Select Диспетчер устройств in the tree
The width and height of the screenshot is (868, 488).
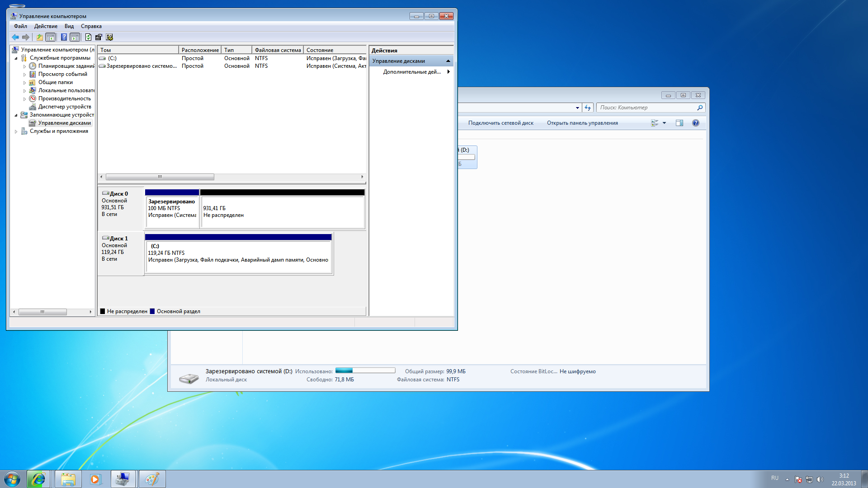[65, 107]
